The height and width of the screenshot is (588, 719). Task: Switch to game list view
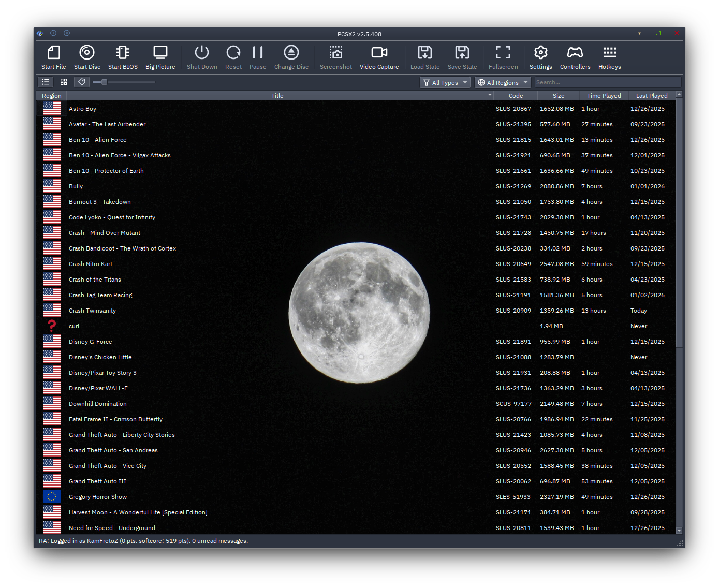pos(46,82)
